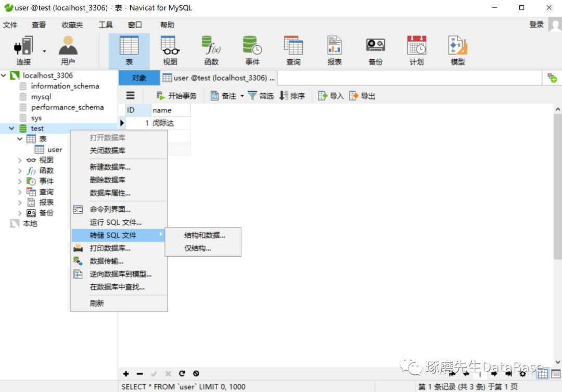Refresh data with the circular arrow icon
The image size is (562, 392).
tap(182, 373)
